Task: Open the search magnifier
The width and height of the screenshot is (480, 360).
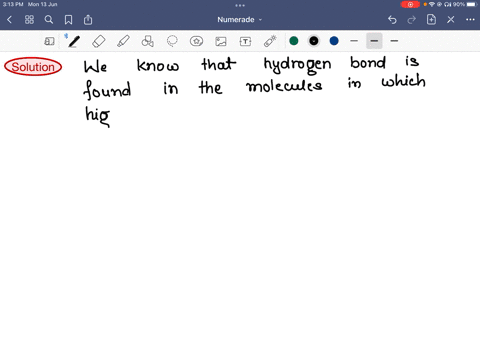Action: coord(49,20)
